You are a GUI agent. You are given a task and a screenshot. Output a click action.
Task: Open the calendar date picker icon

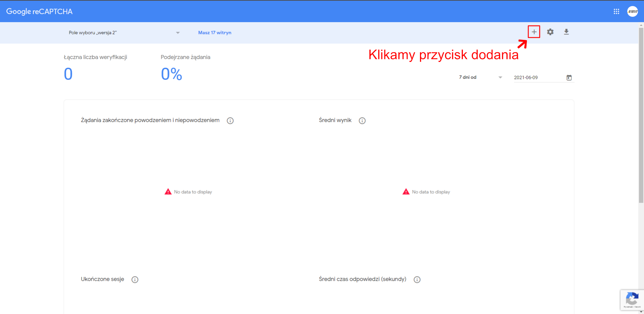pyautogui.click(x=569, y=78)
